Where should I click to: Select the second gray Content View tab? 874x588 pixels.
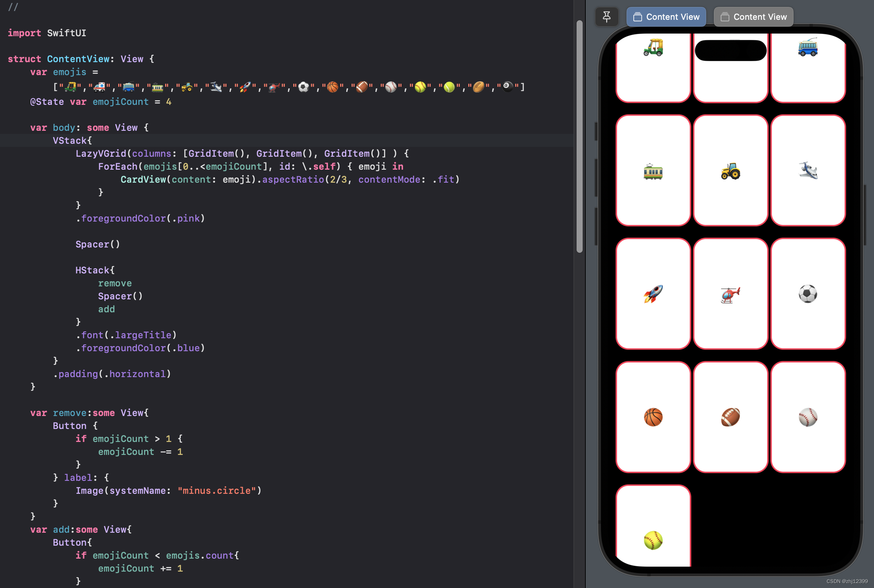pos(754,17)
